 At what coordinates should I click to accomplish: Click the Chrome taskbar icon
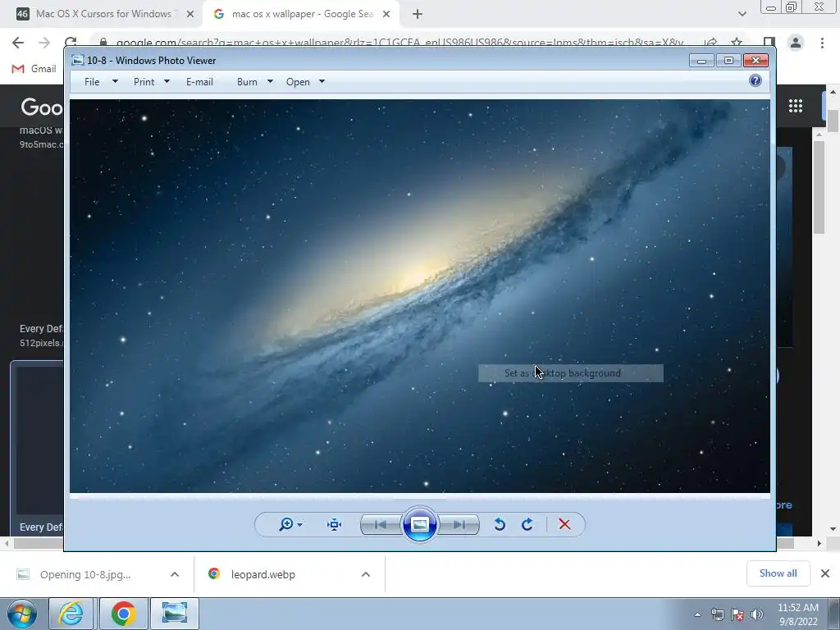(x=123, y=614)
